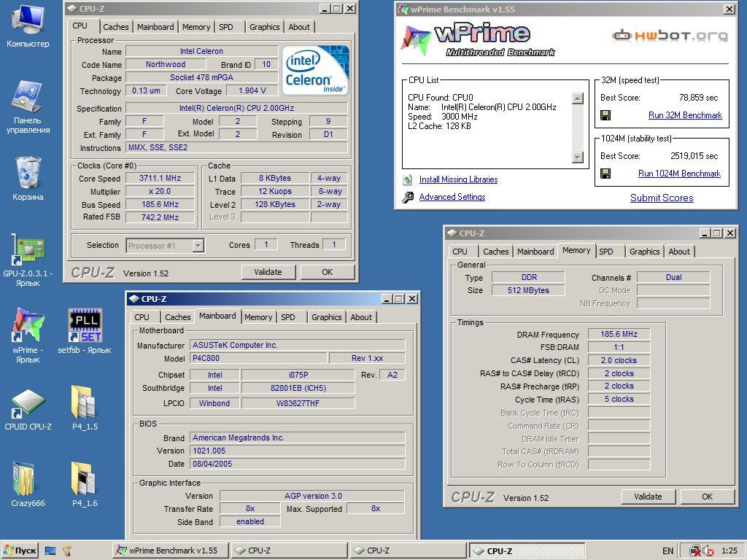This screenshot has width=747, height=560.
Task: Click the show desktop quick launch icon
Action: [x=50, y=551]
